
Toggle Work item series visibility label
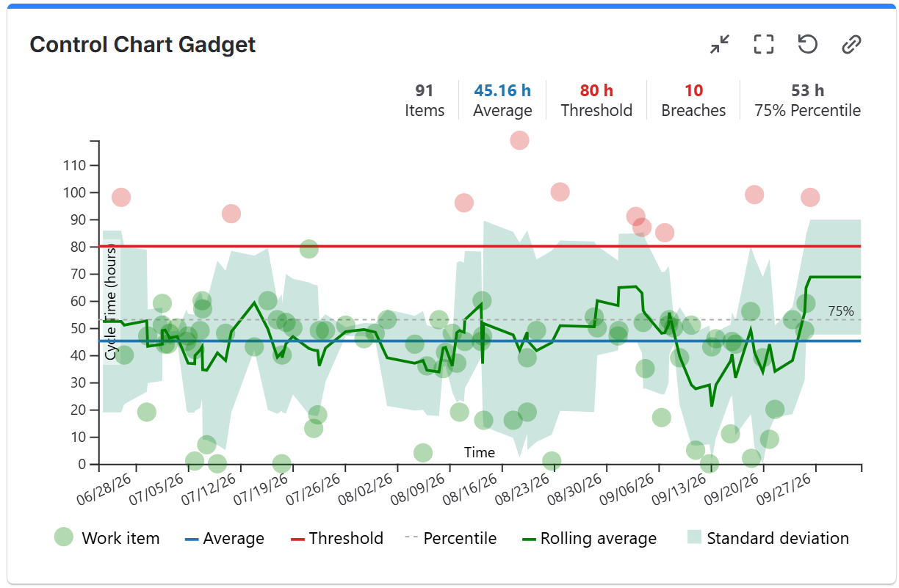point(120,538)
